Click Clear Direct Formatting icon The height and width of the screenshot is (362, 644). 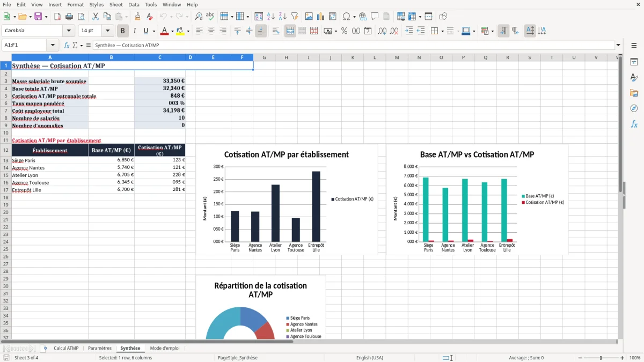tap(149, 17)
